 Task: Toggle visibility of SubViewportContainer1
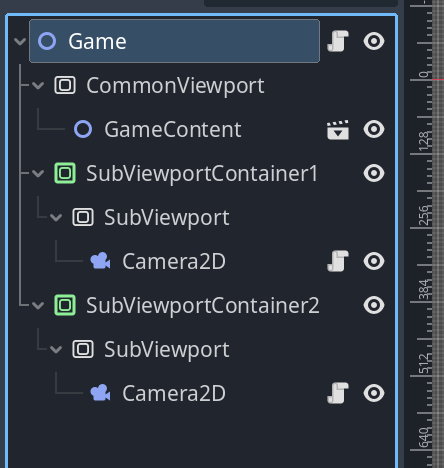tap(374, 173)
